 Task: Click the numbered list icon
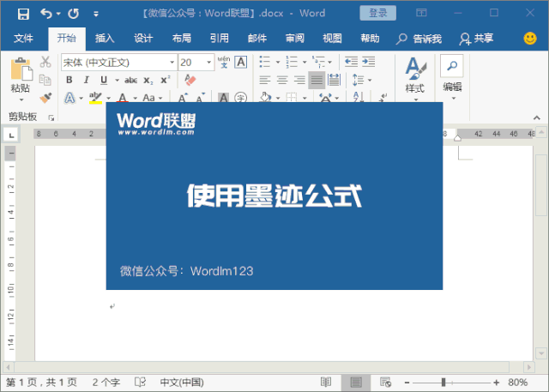[292, 62]
